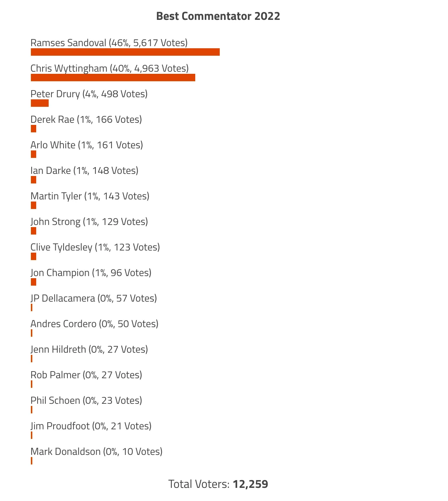Click the Martin Tyler result label
The height and width of the screenshot is (501, 448).
pyautogui.click(x=90, y=196)
